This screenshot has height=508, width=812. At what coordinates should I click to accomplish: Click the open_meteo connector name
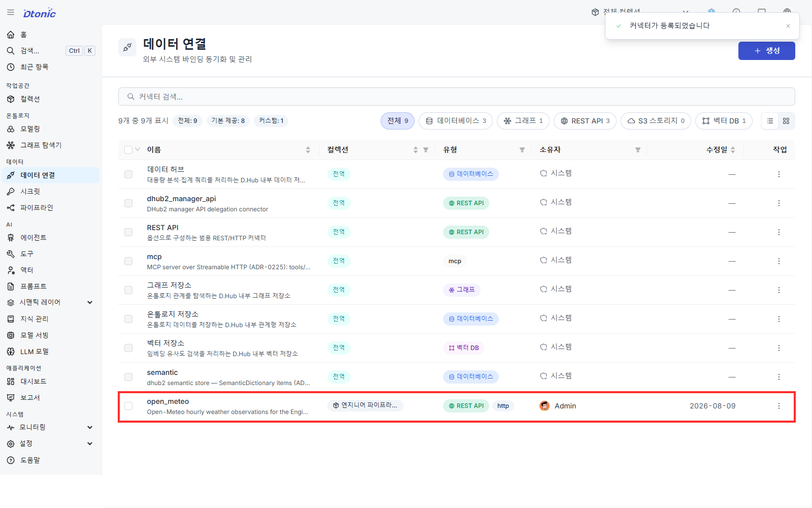[x=168, y=401]
